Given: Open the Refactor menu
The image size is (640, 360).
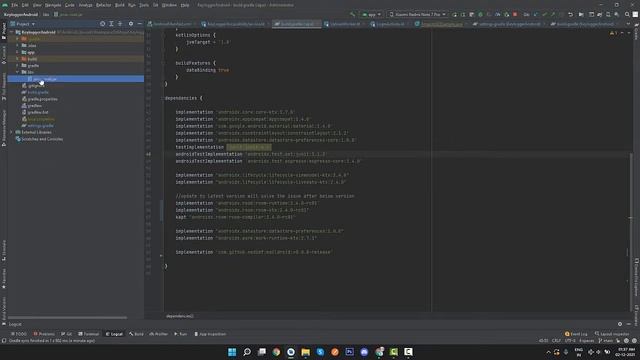Looking at the screenshot, I should pyautogui.click(x=104, y=5).
